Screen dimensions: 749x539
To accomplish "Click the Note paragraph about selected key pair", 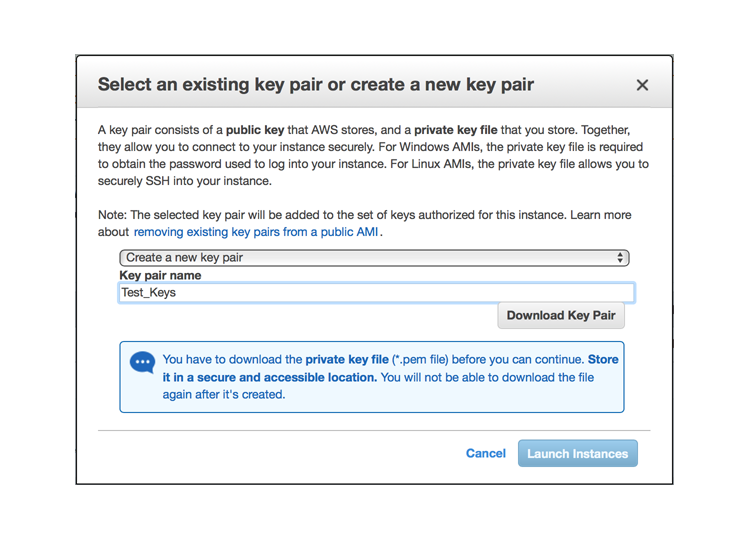I will [364, 224].
